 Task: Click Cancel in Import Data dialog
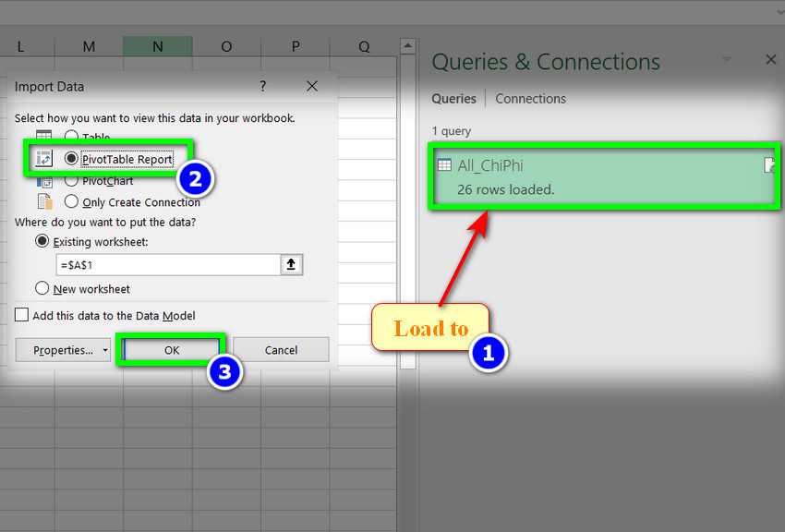coord(281,350)
